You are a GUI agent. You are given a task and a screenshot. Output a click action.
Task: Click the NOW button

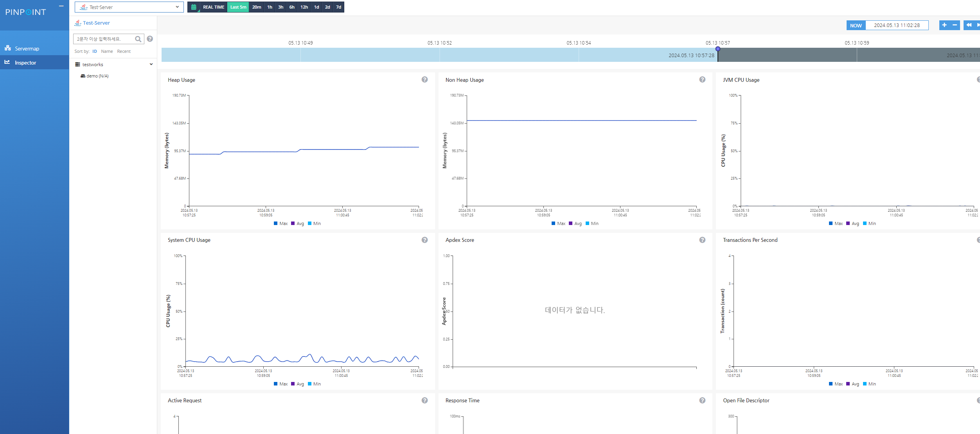[856, 25]
